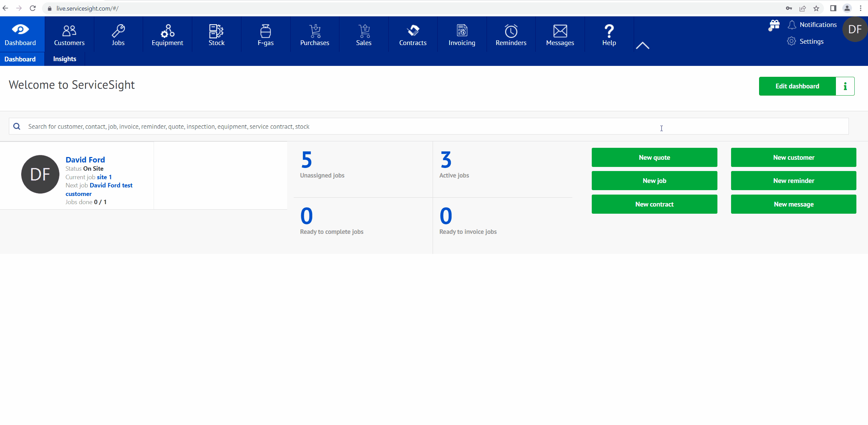The width and height of the screenshot is (868, 425).
Task: Click the New job button
Action: (x=654, y=181)
